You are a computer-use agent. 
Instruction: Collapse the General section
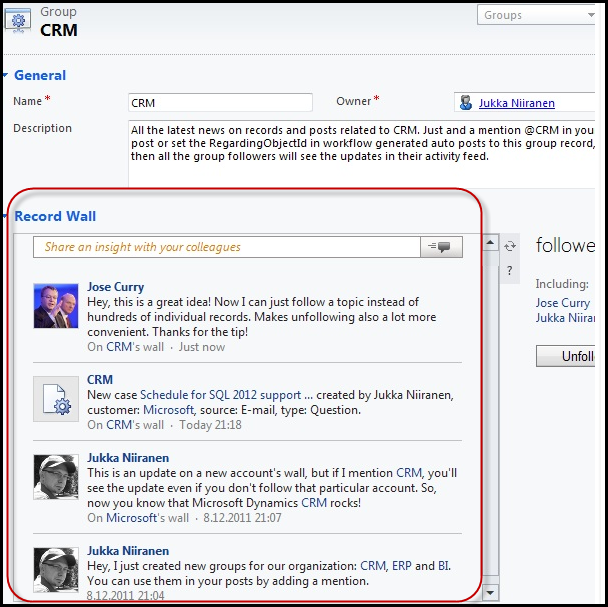pos(5,75)
